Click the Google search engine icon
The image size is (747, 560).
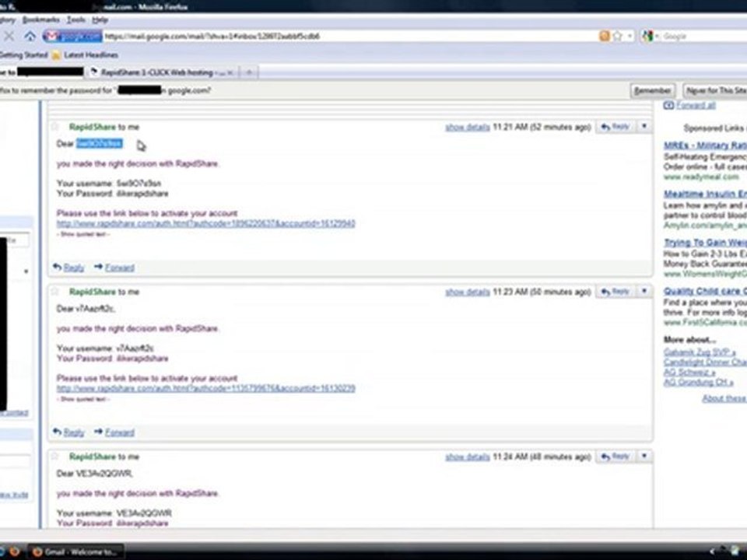click(647, 37)
